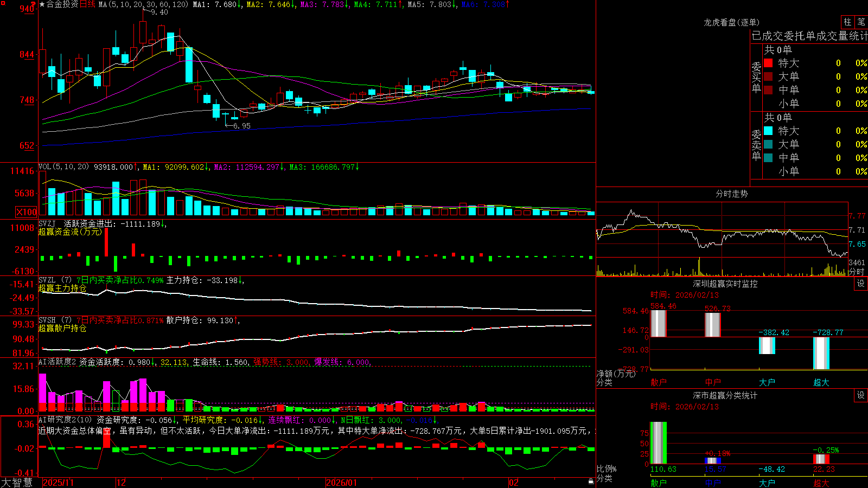Click the 强势线: 3.000 label

click(x=282, y=362)
